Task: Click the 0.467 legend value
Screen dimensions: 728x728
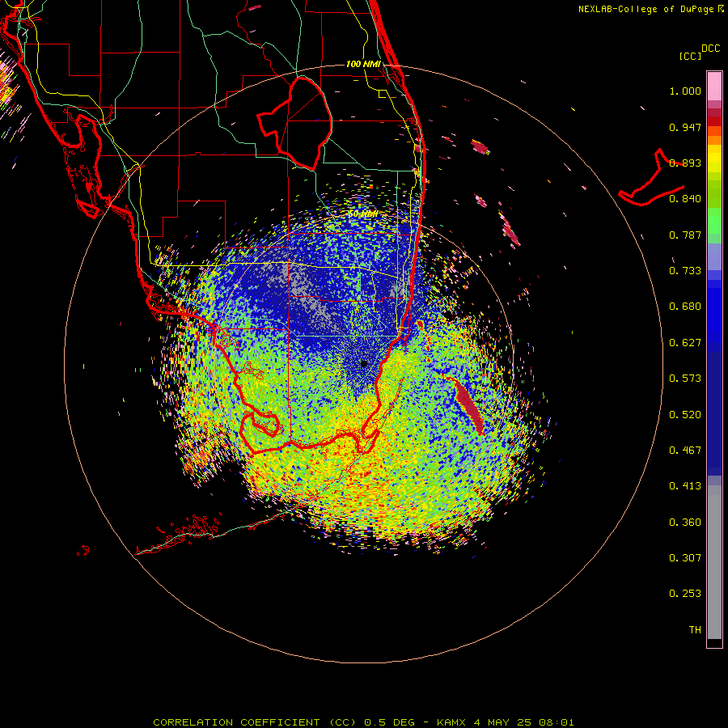Action: pyautogui.click(x=685, y=451)
